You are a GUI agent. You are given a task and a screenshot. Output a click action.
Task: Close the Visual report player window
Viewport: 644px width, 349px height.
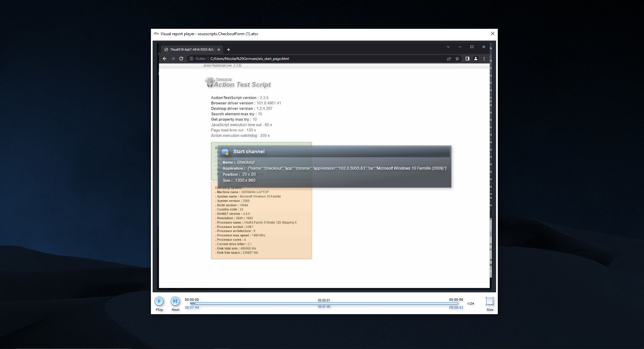tap(492, 34)
